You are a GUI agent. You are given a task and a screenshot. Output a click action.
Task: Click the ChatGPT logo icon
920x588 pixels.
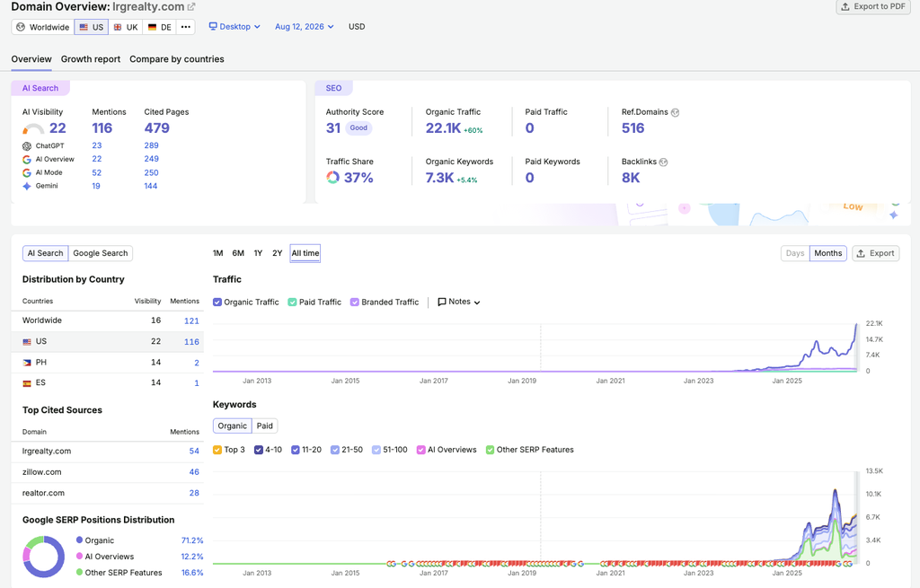[x=26, y=146]
